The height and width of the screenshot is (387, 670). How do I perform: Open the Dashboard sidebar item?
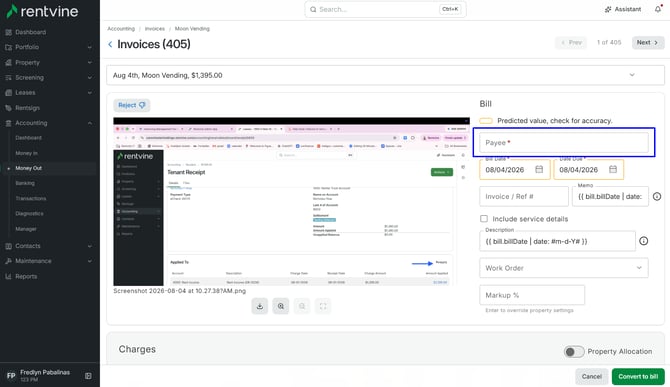pyautogui.click(x=30, y=32)
